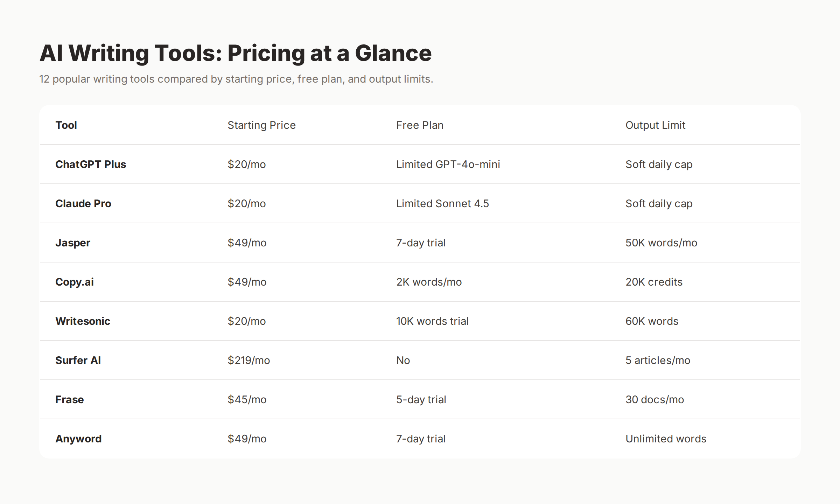
Task: Click 'Soft daily cap' in Claude Pro row
Action: click(x=659, y=203)
